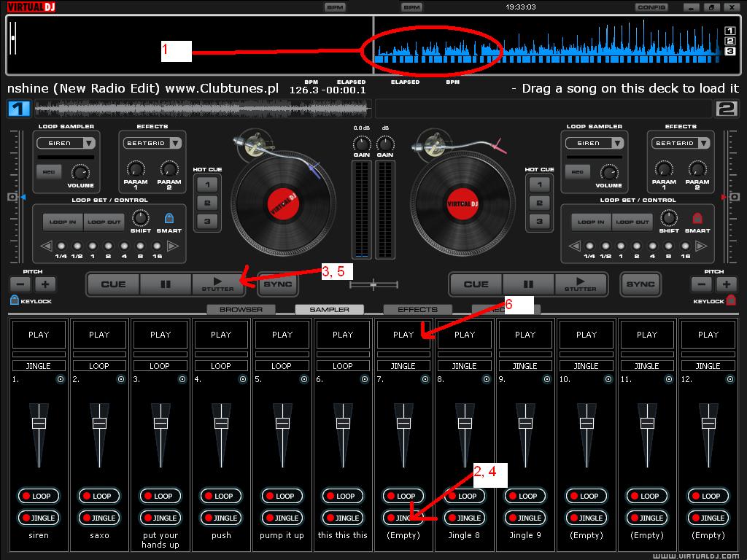The height and width of the screenshot is (560, 747).
Task: Click right deck effect Param 1 knob
Action: [664, 169]
